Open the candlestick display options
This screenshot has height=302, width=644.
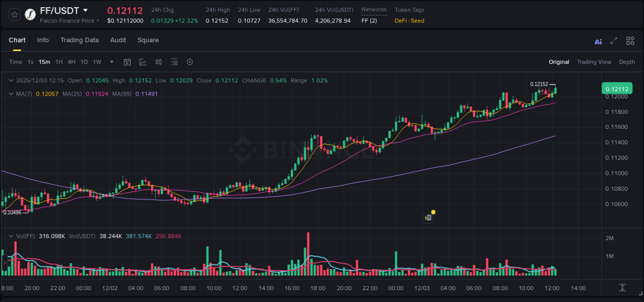pyautogui.click(x=158, y=61)
